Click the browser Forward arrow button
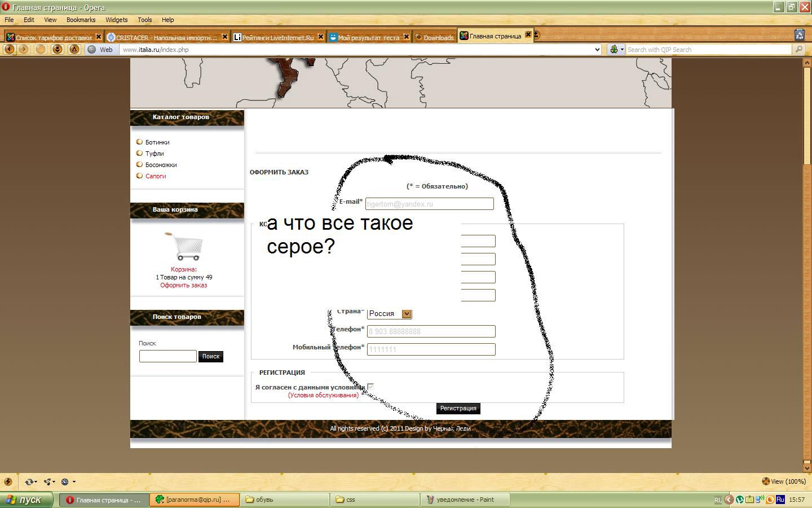 tap(24, 50)
